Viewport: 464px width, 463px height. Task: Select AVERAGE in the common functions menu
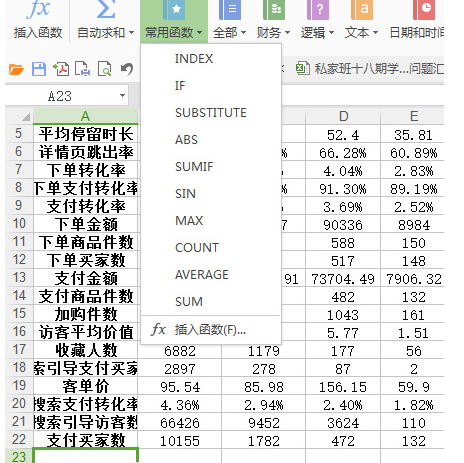pos(202,274)
